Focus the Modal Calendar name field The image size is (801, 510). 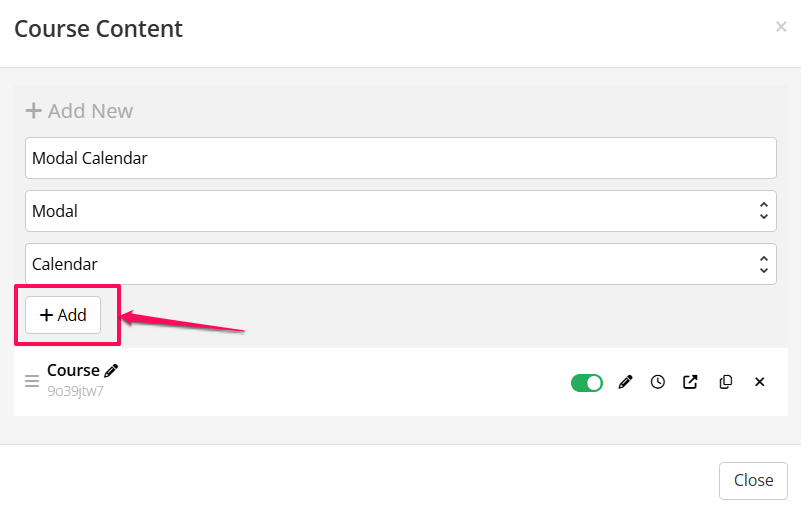click(x=400, y=158)
